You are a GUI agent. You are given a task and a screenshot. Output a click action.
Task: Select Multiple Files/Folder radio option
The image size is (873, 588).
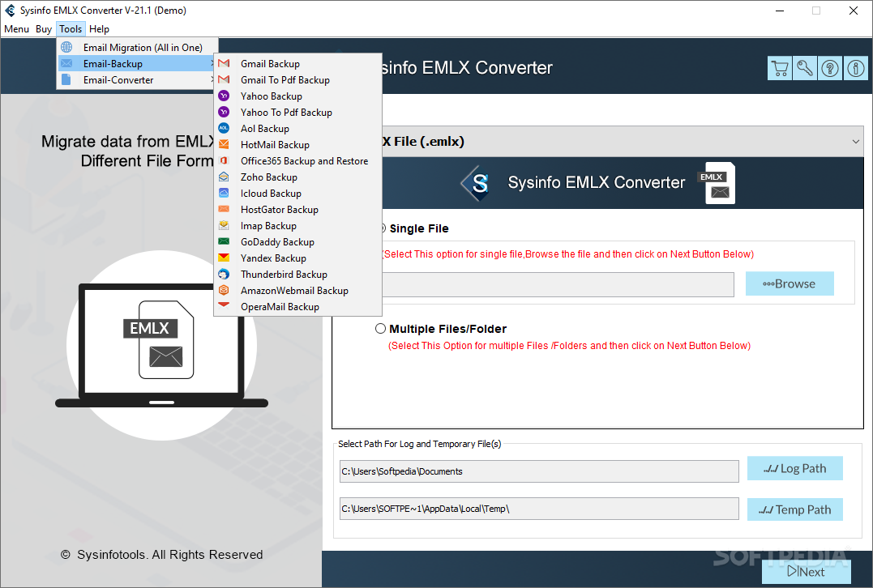click(x=380, y=328)
